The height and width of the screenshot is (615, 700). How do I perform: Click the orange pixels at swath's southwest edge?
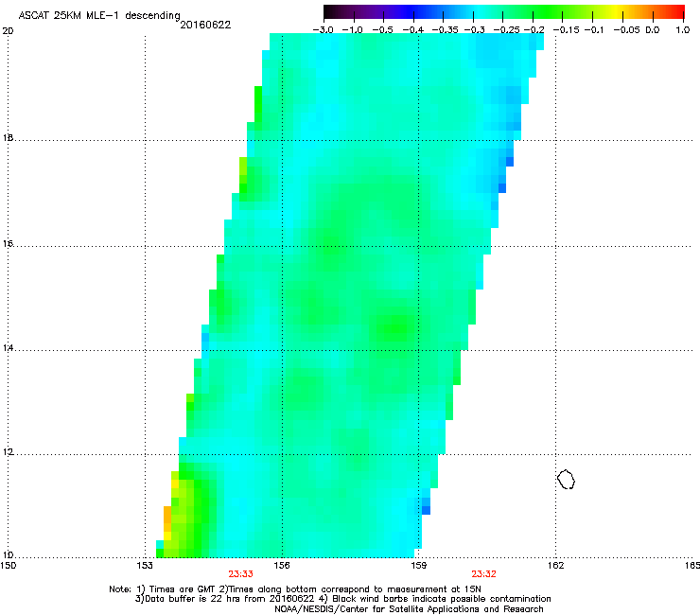pyautogui.click(x=167, y=518)
